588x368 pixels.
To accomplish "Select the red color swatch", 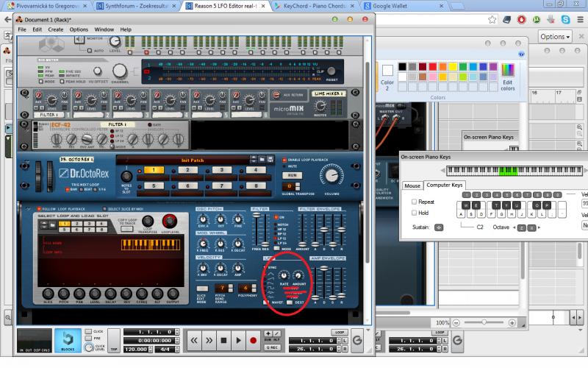I will click(432, 67).
